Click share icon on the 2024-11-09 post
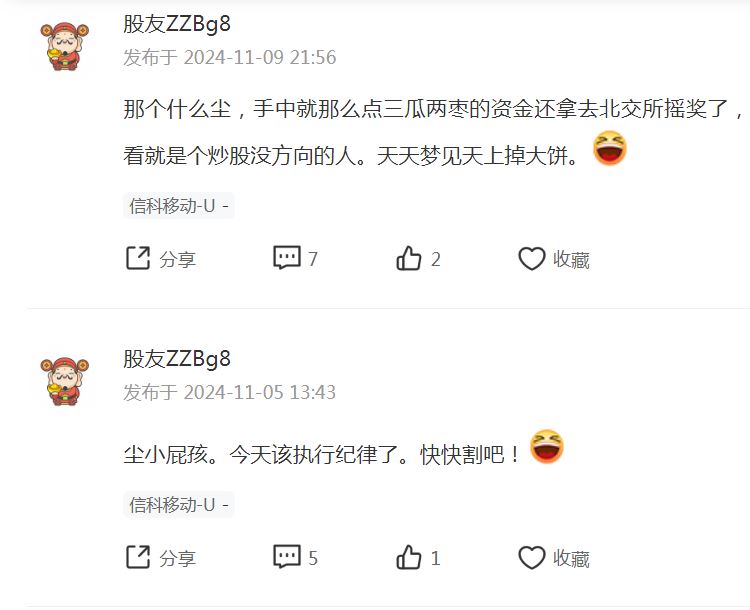The width and height of the screenshot is (750, 610). point(138,258)
